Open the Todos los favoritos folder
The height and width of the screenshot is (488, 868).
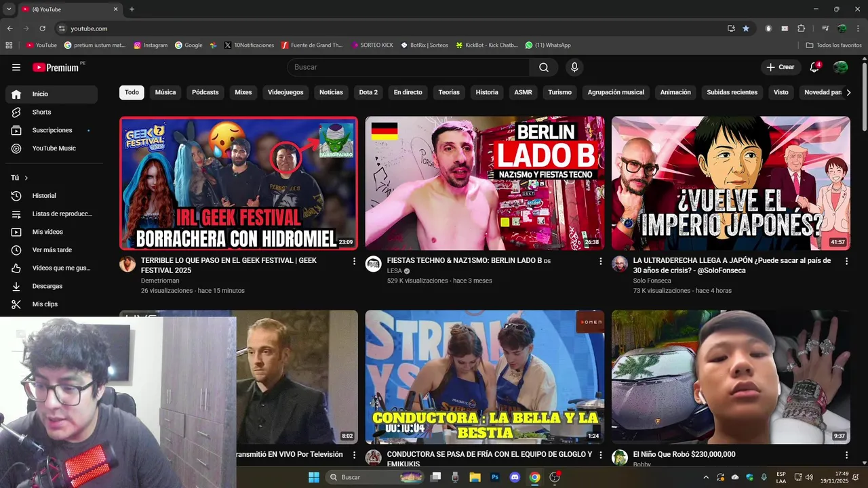point(834,45)
